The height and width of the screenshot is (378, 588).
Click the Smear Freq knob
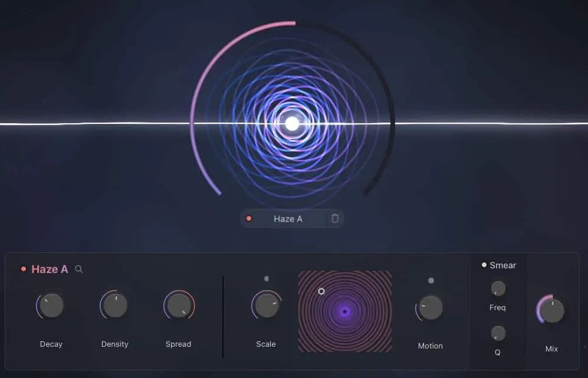498,288
